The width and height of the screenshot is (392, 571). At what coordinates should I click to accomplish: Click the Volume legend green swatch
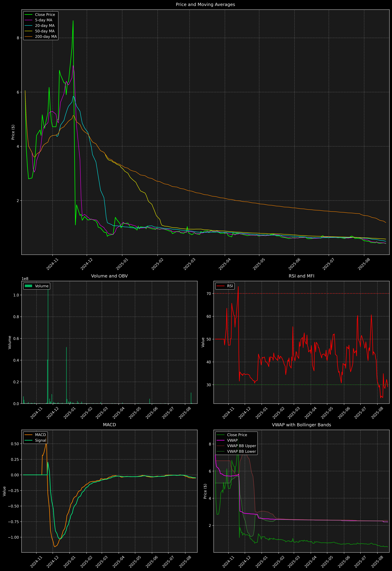point(29,286)
